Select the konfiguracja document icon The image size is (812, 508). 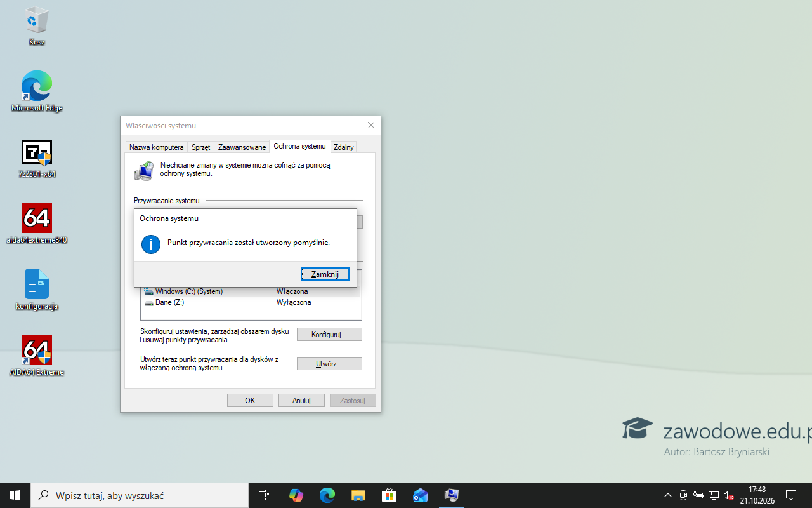point(37,290)
